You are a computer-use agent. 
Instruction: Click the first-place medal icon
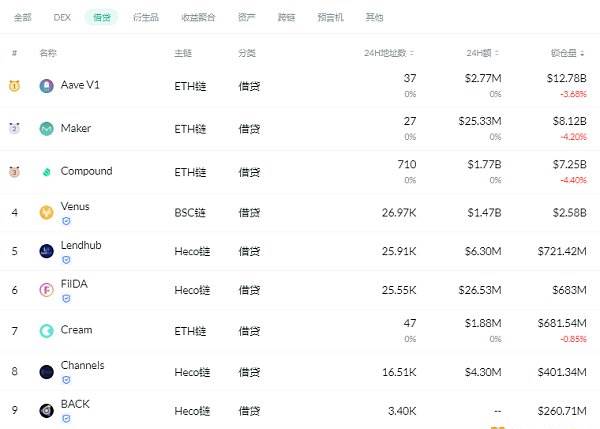tap(15, 85)
